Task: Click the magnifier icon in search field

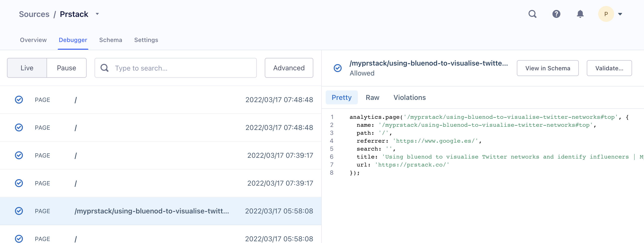Action: pyautogui.click(x=105, y=68)
